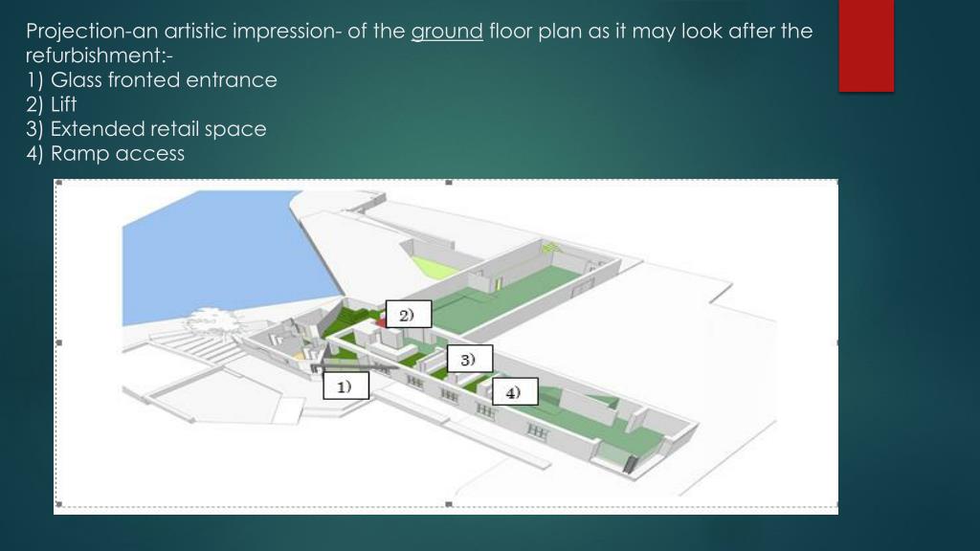Click the "4)" callout label box
Screen dimensions: 980x551
click(514, 391)
